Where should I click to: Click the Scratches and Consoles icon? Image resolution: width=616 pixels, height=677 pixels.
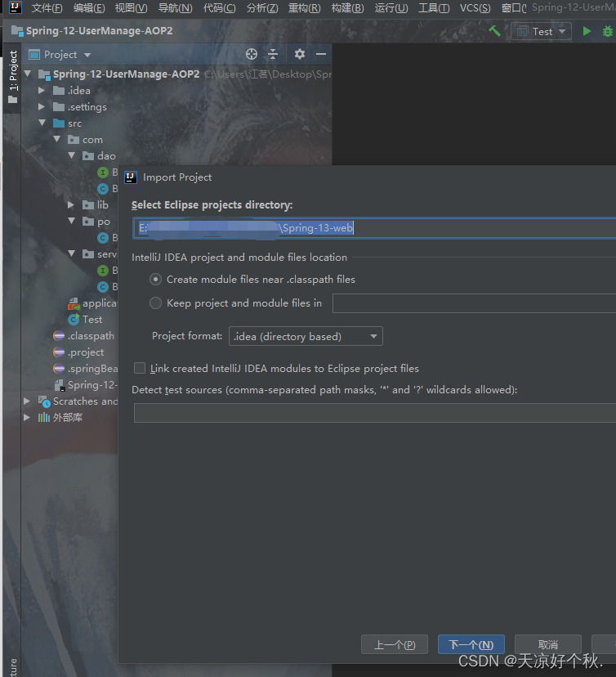tap(44, 401)
